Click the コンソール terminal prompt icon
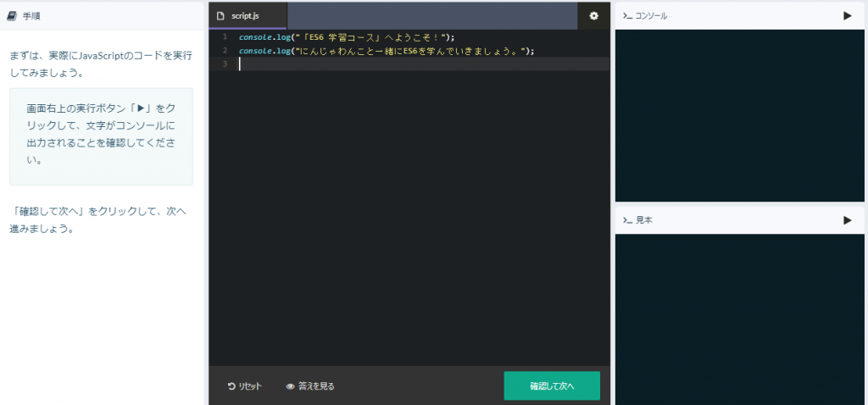The width and height of the screenshot is (868, 405). coord(627,16)
